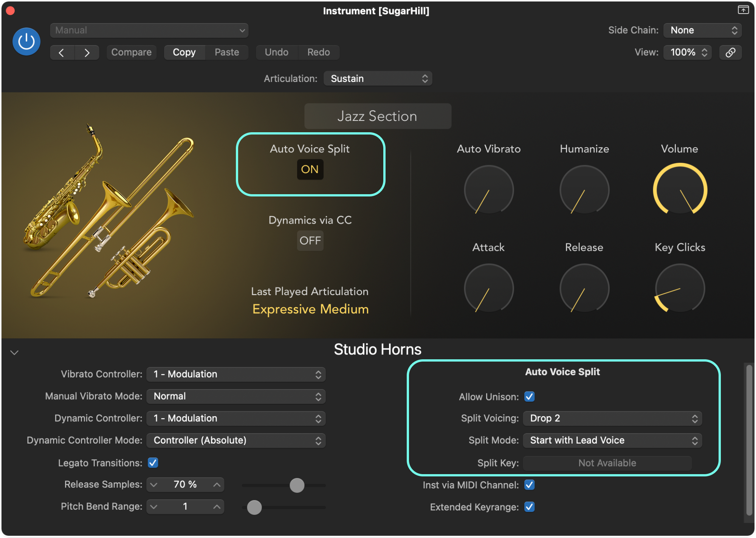
Task: Toggle Inst via MIDI Channel checkbox
Action: (530, 485)
